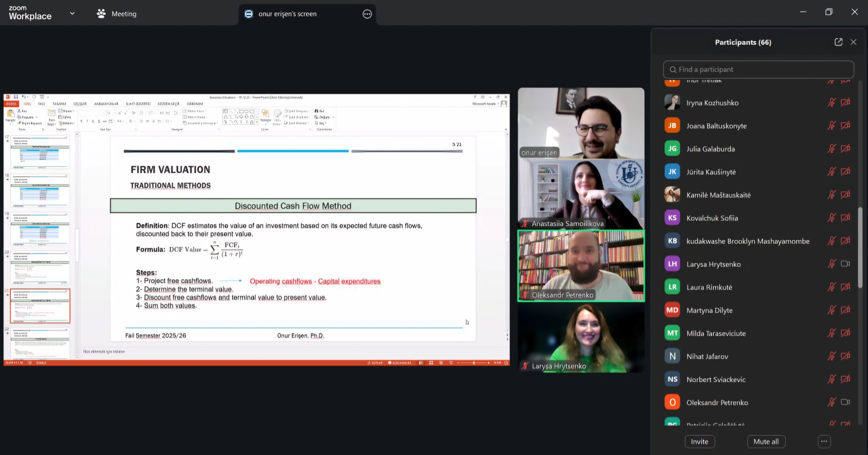This screenshot has height=455, width=868.
Task: Click the Meeting people icon
Action: pos(101,14)
